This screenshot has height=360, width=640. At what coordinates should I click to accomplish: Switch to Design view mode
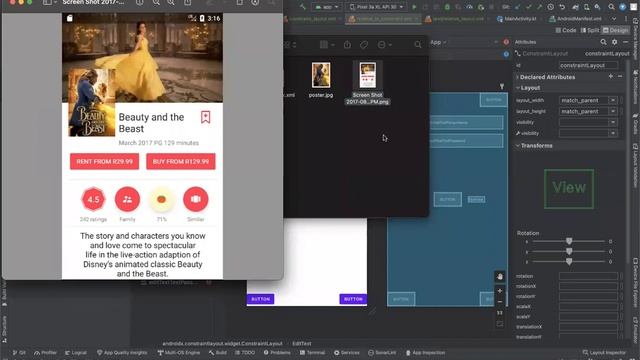coord(616,30)
